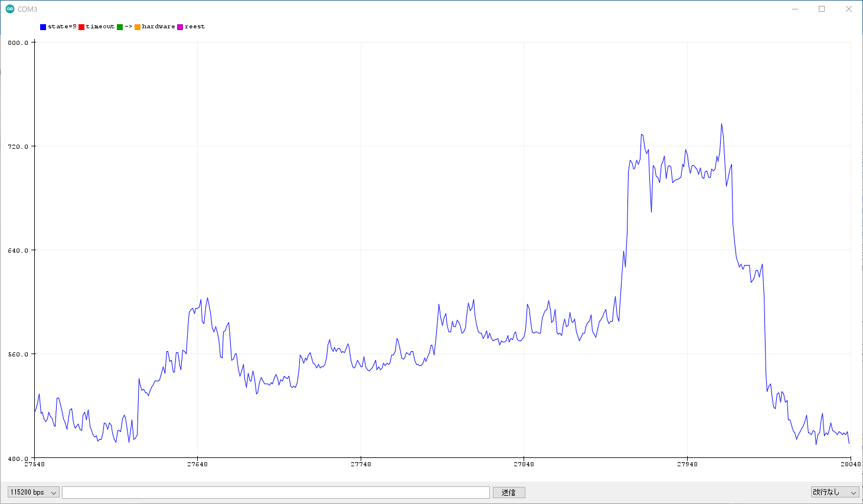Focus the serial message input field
Image resolution: width=863 pixels, height=504 pixels.
pyautogui.click(x=276, y=492)
